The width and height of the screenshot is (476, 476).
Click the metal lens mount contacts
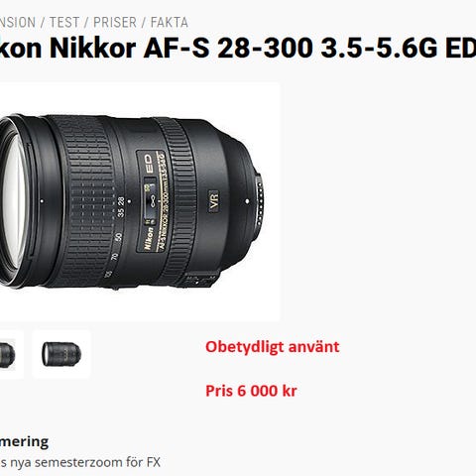pos(260,201)
